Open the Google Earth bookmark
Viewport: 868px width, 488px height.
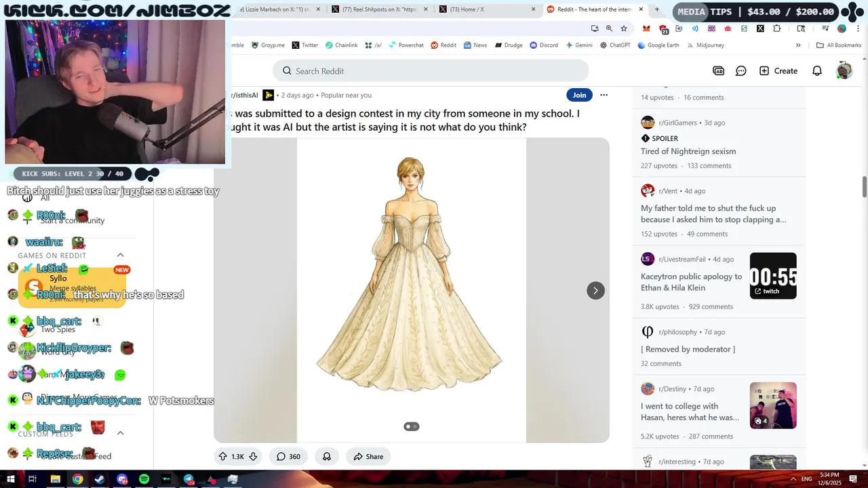658,45
